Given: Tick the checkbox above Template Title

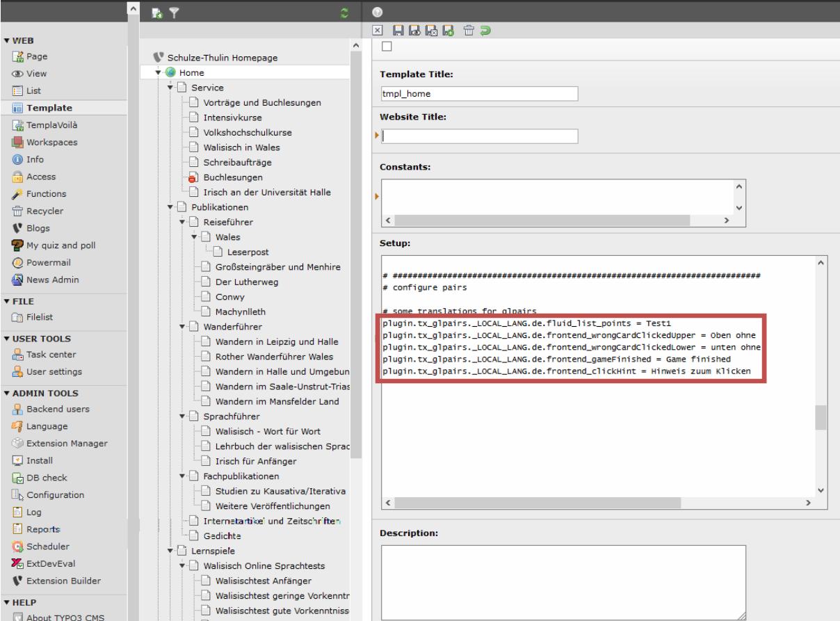Looking at the screenshot, I should [387, 47].
